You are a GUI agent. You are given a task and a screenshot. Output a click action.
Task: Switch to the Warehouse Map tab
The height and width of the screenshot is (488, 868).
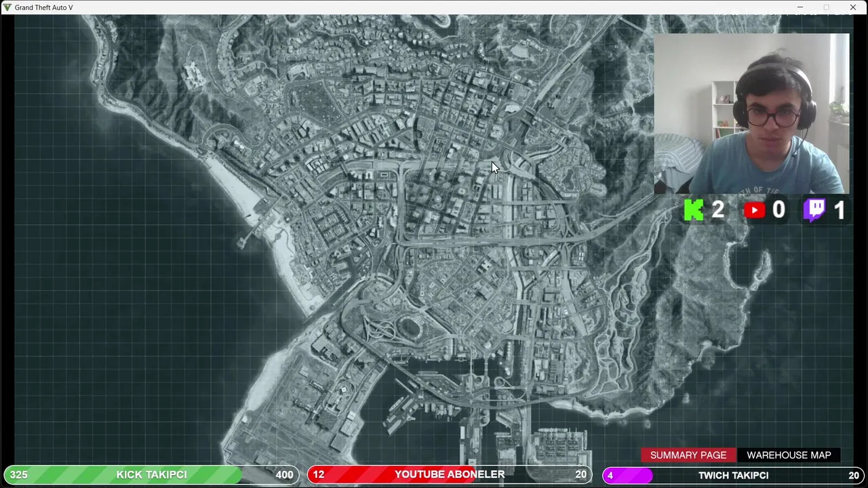click(x=789, y=455)
